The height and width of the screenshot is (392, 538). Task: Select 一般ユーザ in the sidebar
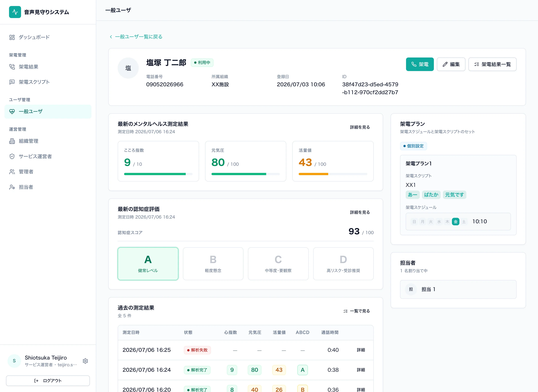pos(48,111)
